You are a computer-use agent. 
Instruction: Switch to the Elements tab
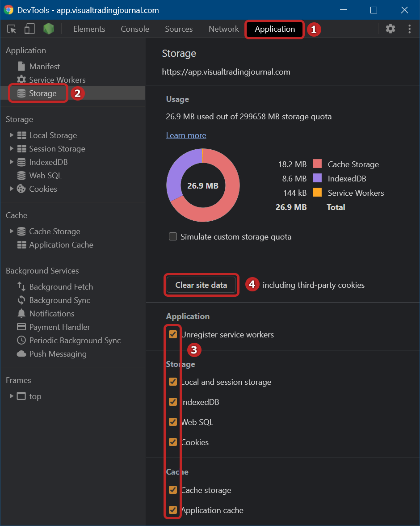(x=89, y=29)
